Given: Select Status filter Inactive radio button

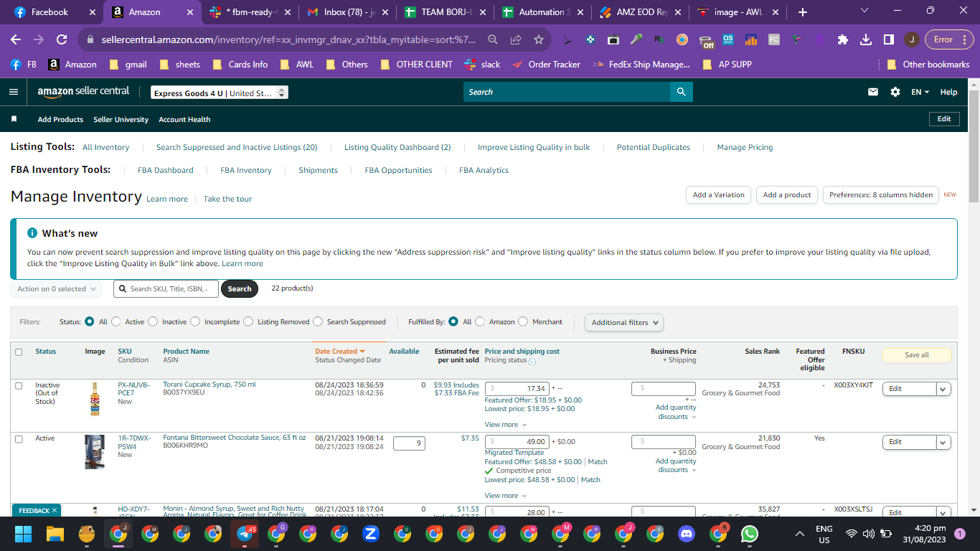Looking at the screenshot, I should point(153,322).
